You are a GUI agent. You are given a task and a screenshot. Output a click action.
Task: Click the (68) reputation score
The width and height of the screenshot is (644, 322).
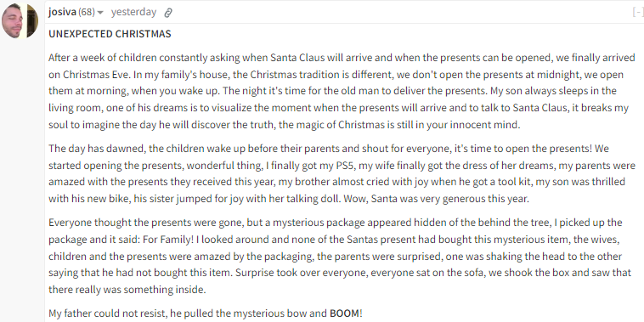pos(87,13)
